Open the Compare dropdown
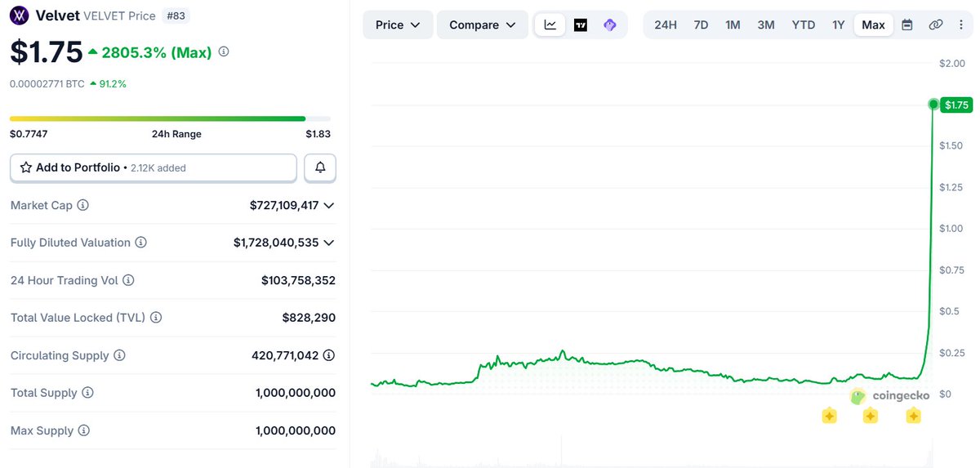The height and width of the screenshot is (468, 980). pos(483,25)
